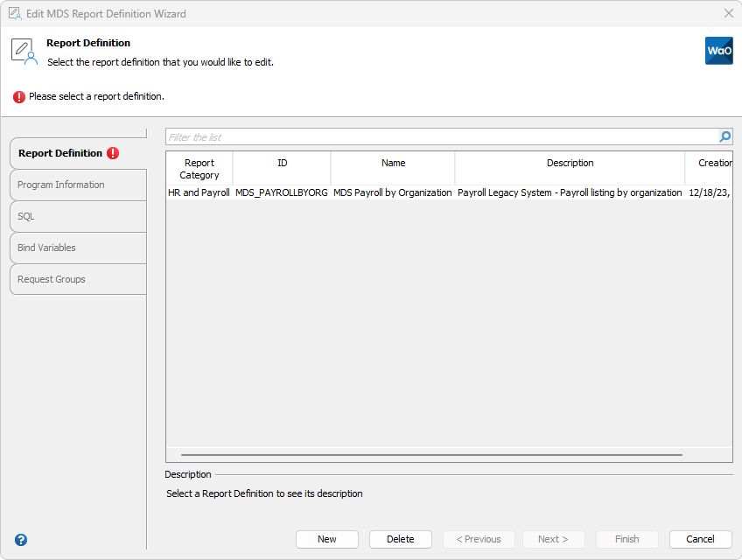742x560 pixels.
Task: Click the WaO logo icon
Action: tap(718, 51)
